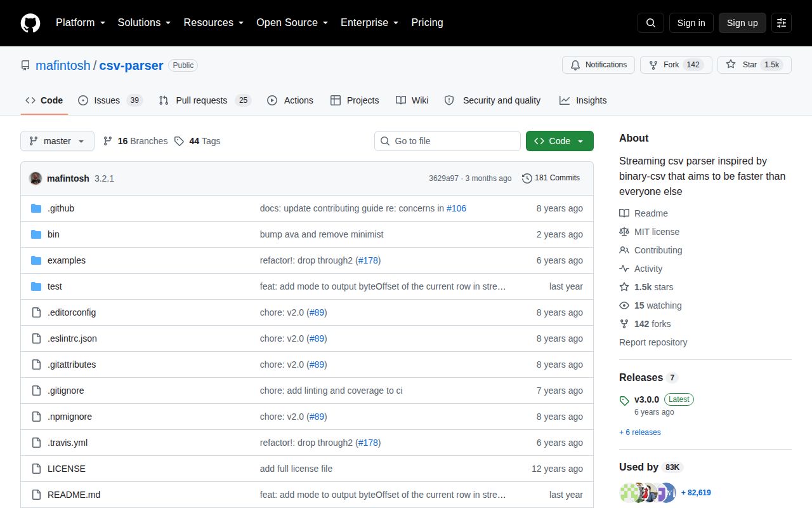
Task: Expand the Resources menu
Action: click(x=214, y=23)
